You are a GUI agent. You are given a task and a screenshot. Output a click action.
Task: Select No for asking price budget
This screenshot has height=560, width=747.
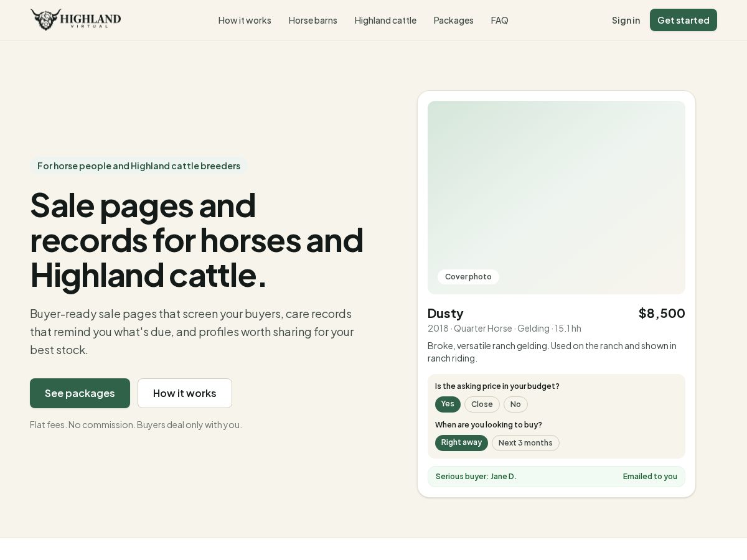(515, 404)
